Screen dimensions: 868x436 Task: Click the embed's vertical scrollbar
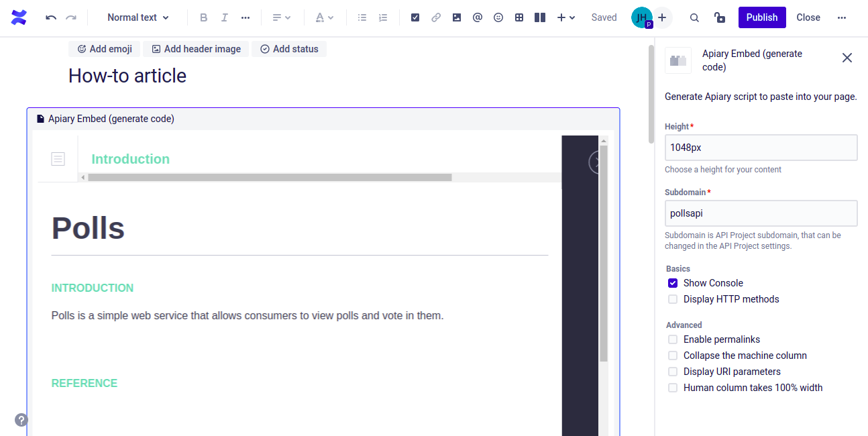(604, 254)
